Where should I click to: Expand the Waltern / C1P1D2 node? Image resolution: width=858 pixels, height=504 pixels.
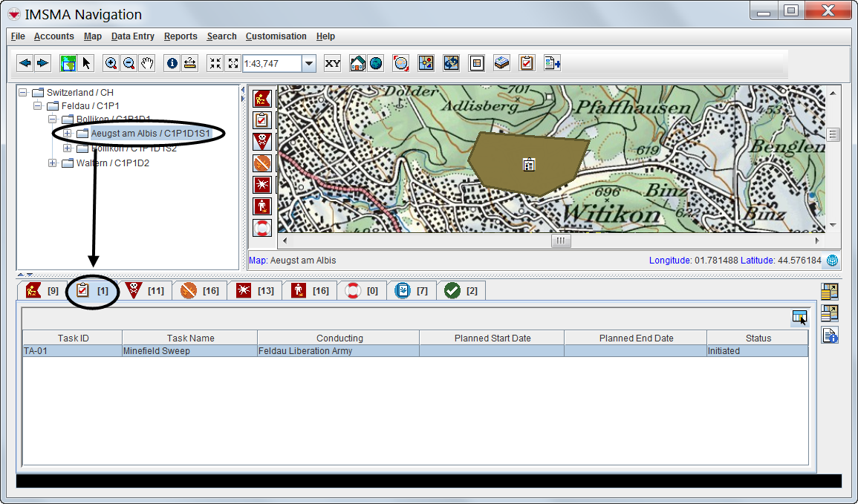(52, 163)
